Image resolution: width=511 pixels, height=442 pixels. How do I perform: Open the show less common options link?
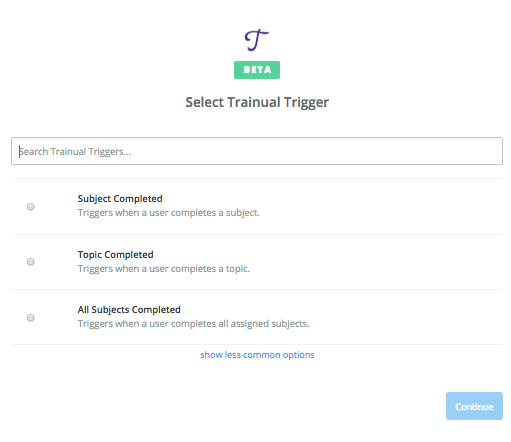point(257,355)
